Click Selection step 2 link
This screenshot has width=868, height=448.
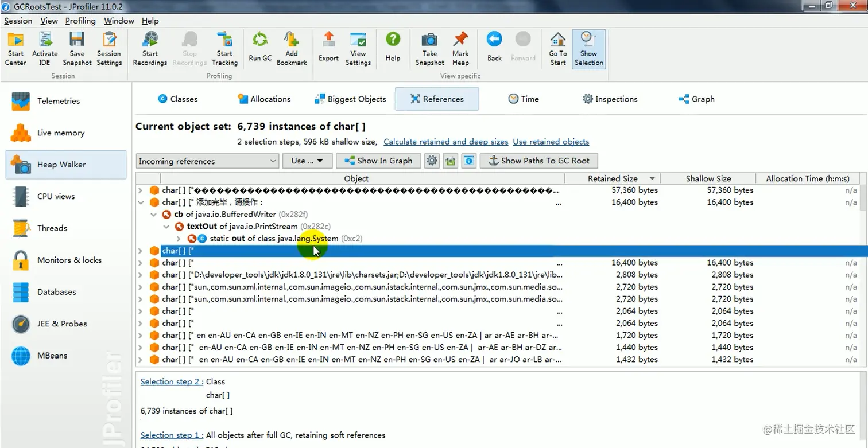(172, 381)
